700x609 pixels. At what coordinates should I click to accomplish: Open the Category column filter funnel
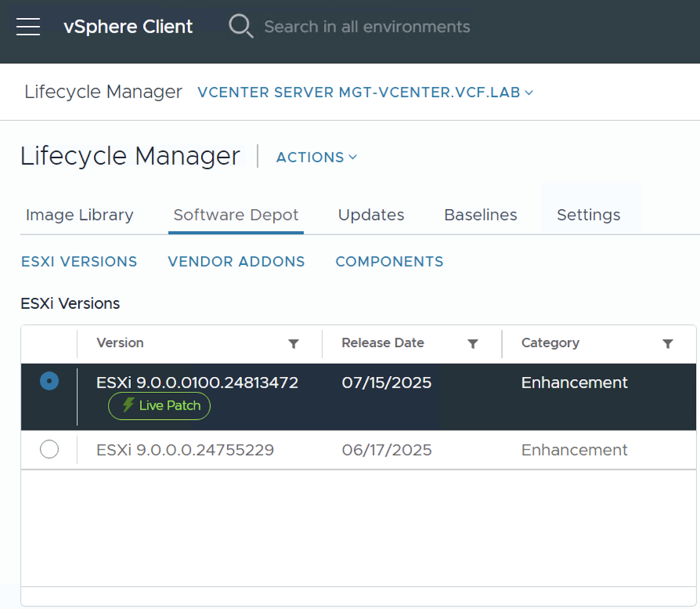(668, 344)
